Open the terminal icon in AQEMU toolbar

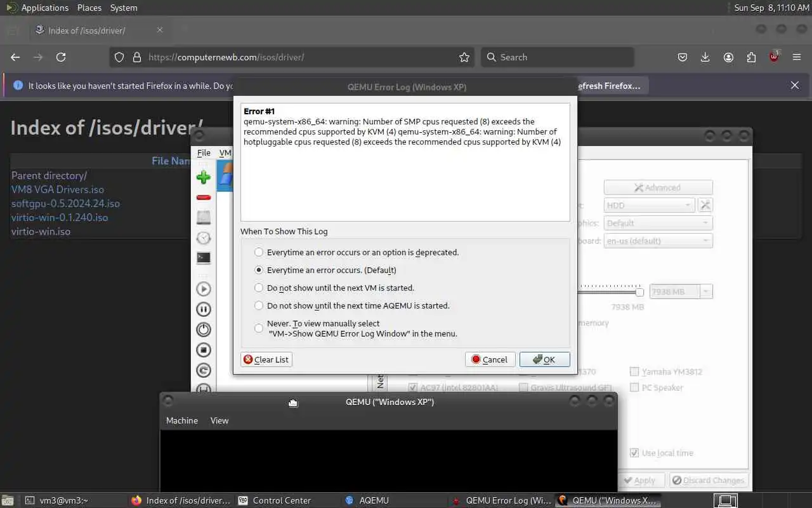[204, 258]
